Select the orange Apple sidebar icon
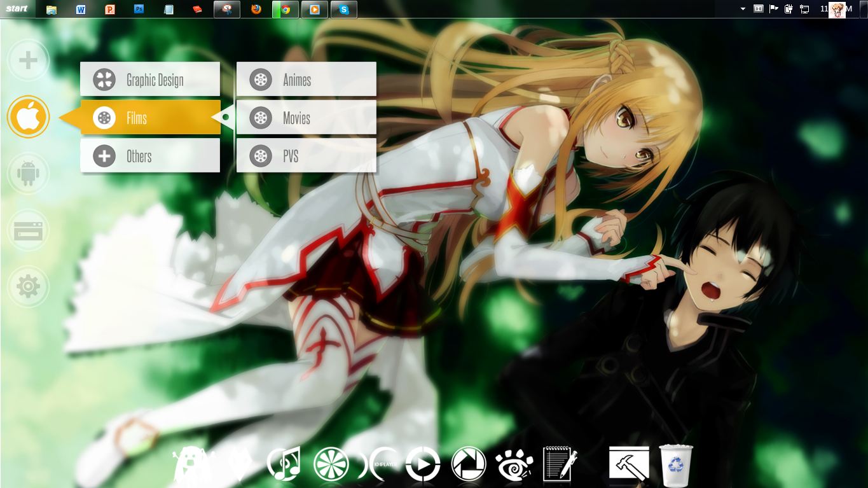 click(28, 117)
